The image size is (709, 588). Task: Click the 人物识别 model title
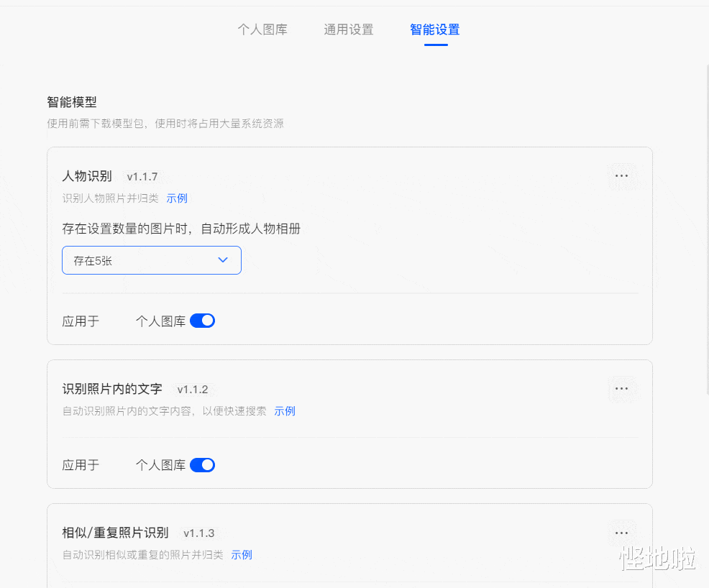pos(87,176)
